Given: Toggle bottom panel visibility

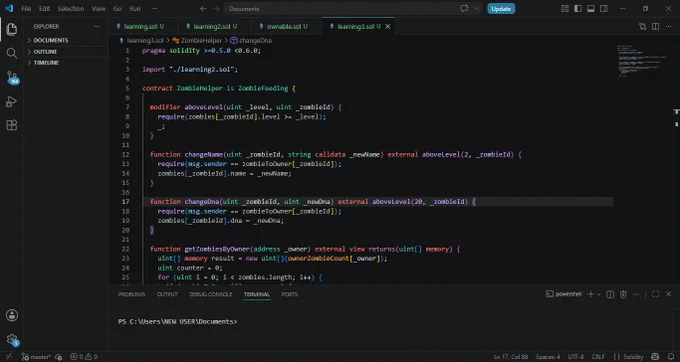Looking at the screenshot, I should tap(591, 9).
